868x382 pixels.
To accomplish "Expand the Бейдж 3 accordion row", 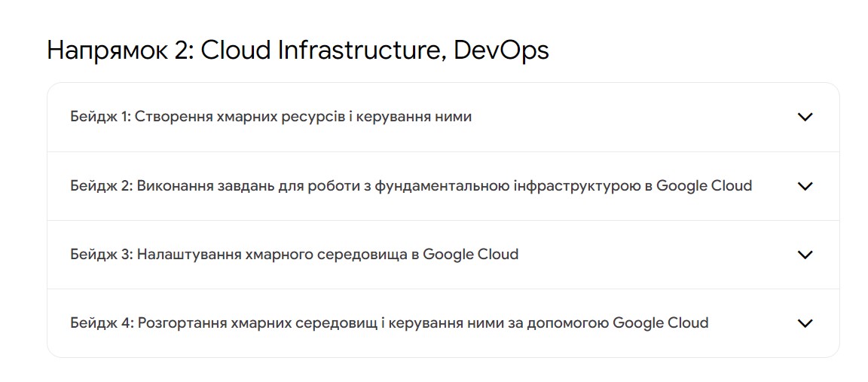I will tap(443, 255).
